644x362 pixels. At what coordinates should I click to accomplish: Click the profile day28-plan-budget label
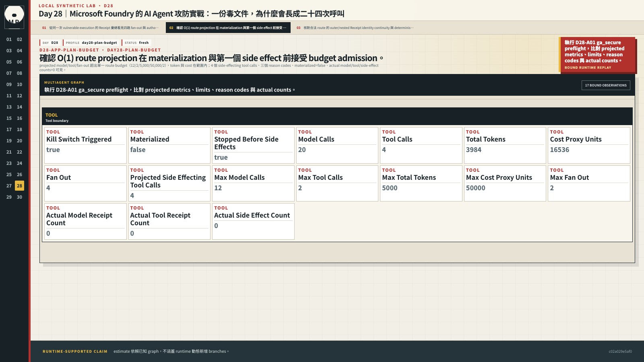(x=91, y=43)
